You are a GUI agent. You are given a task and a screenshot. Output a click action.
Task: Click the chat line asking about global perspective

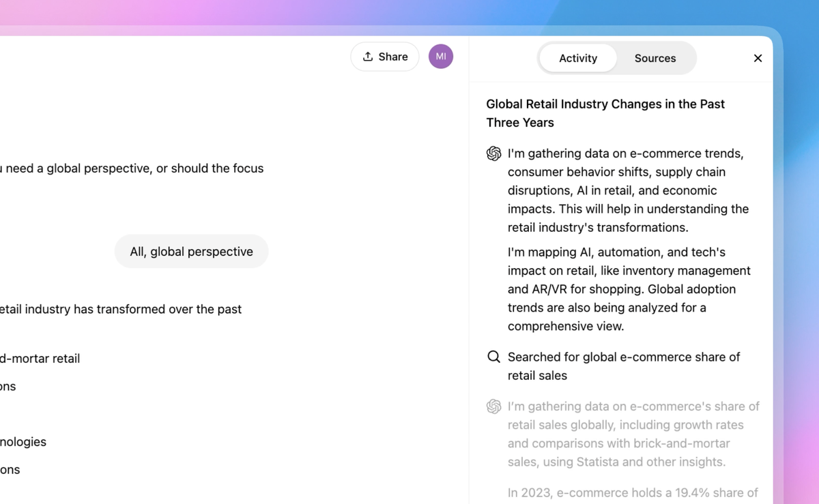[132, 168]
